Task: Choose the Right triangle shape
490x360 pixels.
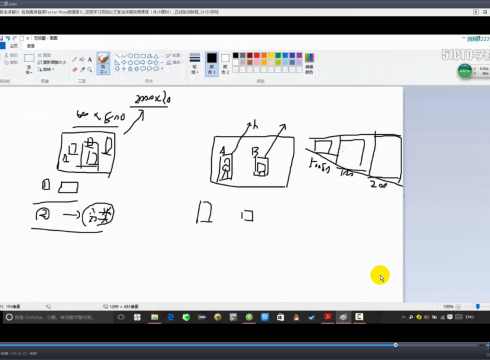Action: (117, 62)
